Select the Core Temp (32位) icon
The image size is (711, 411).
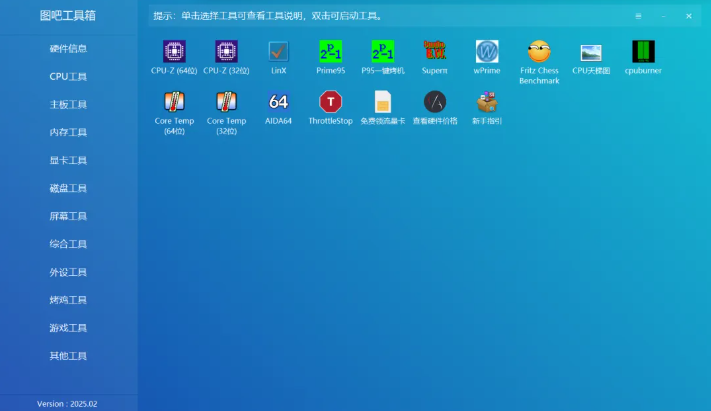226,102
